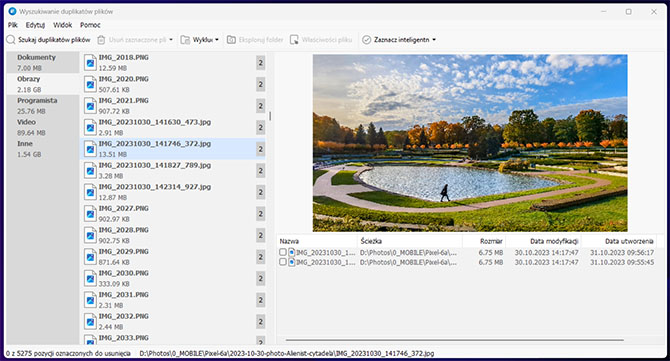
Task: Click file icon of IMG_2030.PNG
Action: [90, 279]
